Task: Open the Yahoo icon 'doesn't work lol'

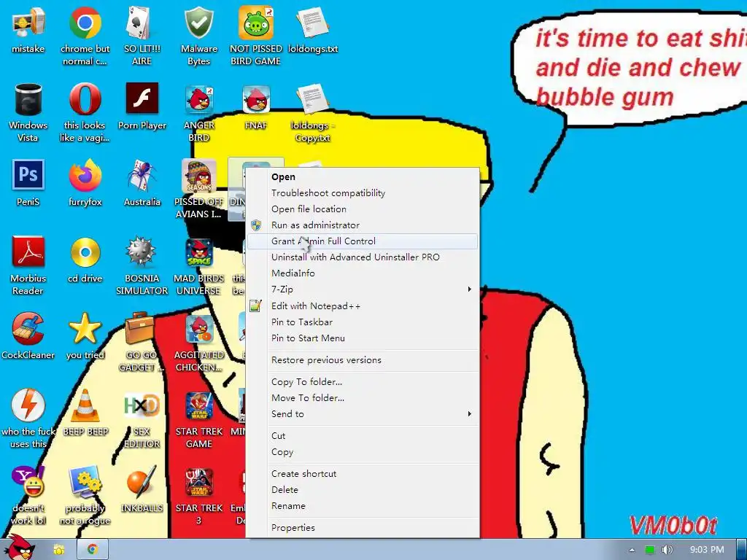Action: (28, 482)
